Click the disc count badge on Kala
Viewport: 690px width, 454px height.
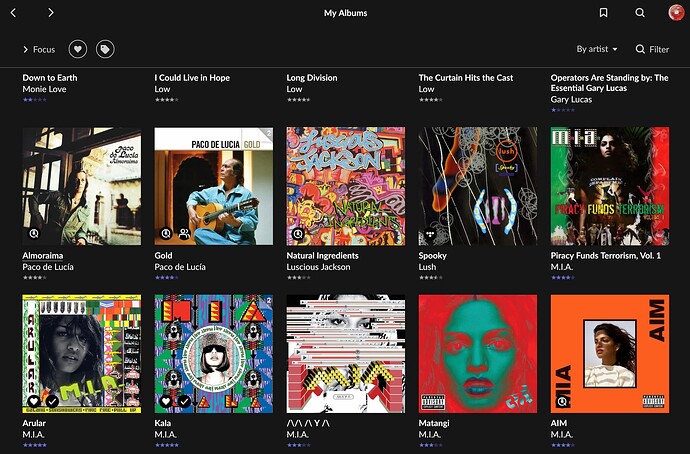coord(268,300)
